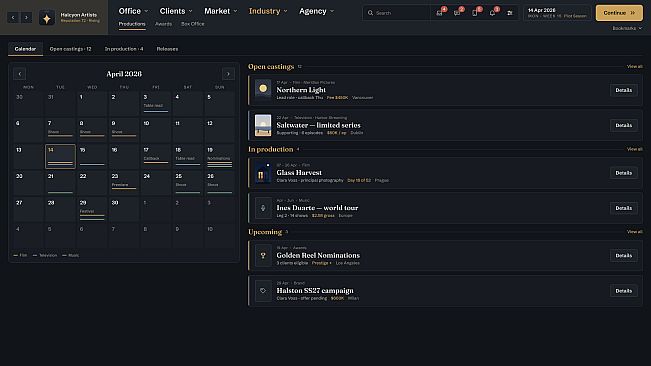651x366 pixels.
Task: Open the Bookmarks dropdown
Action: 627,28
